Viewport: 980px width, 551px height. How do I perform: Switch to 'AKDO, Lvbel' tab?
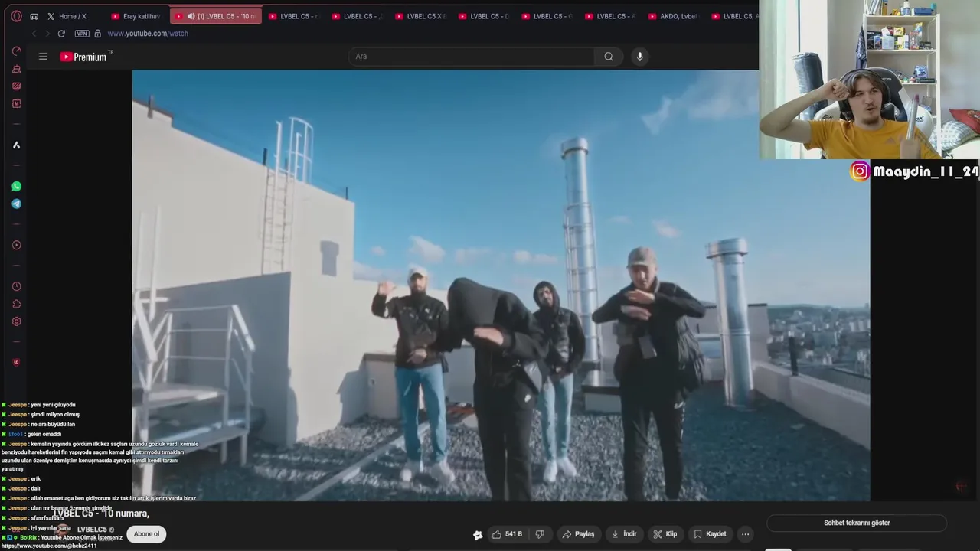(672, 16)
